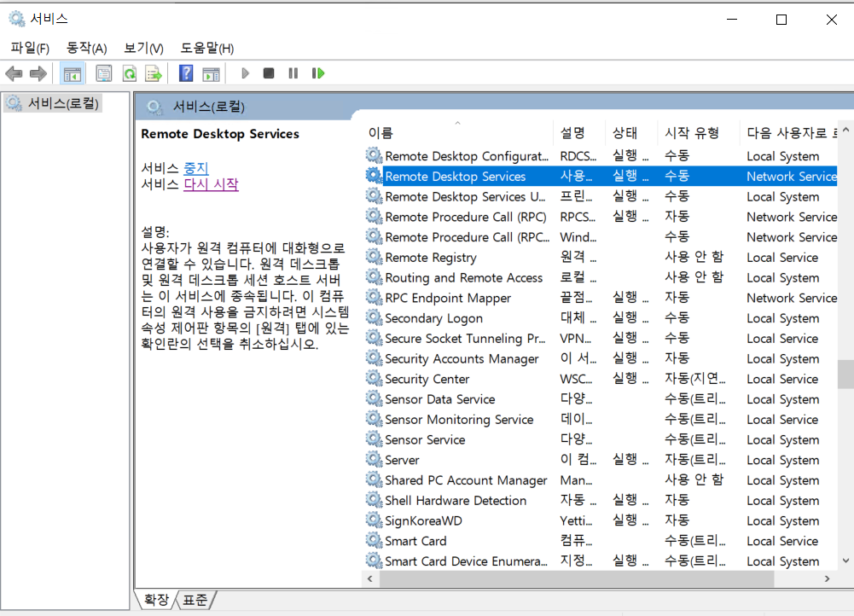Click Local System in SignKoreaWD row
The image size is (854, 616).
[x=782, y=520]
